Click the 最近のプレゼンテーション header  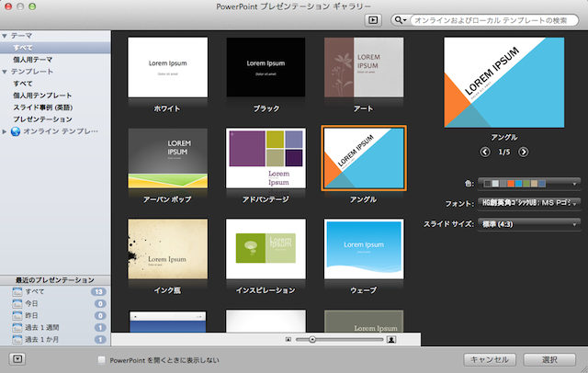55,280
